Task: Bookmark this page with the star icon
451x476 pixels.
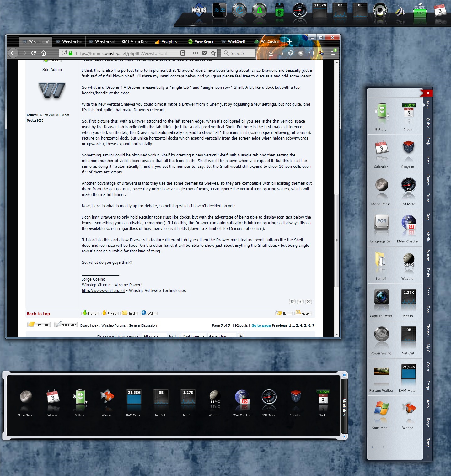Action: coord(213,53)
